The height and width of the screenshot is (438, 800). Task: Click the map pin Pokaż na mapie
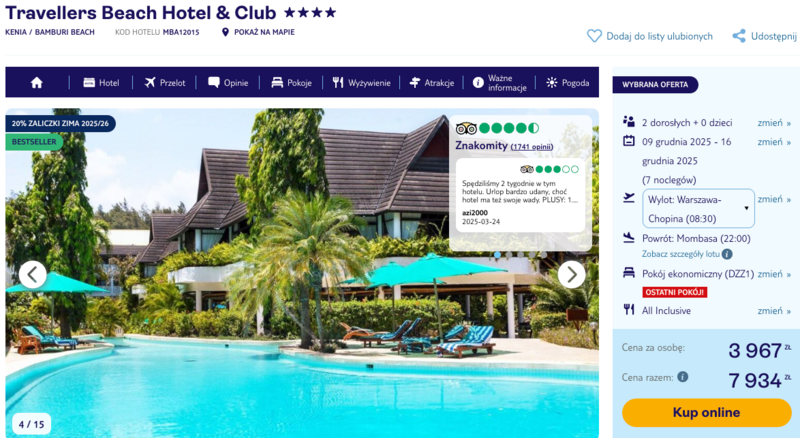pyautogui.click(x=225, y=32)
